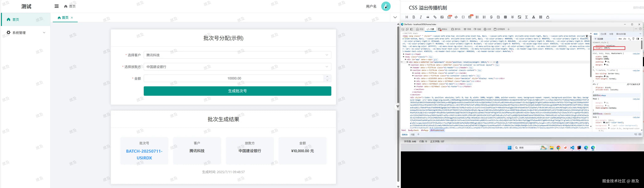Click the insert image icon in editor toolbar
This screenshot has width=644, height=188.
pos(442,17)
